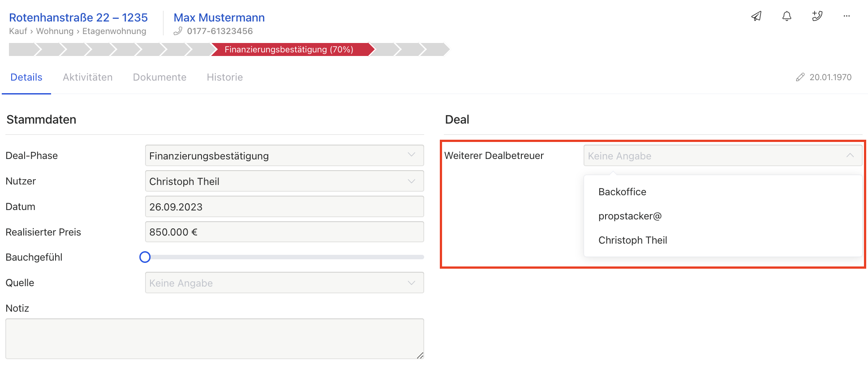Pick the propstacker@ option

(x=630, y=216)
